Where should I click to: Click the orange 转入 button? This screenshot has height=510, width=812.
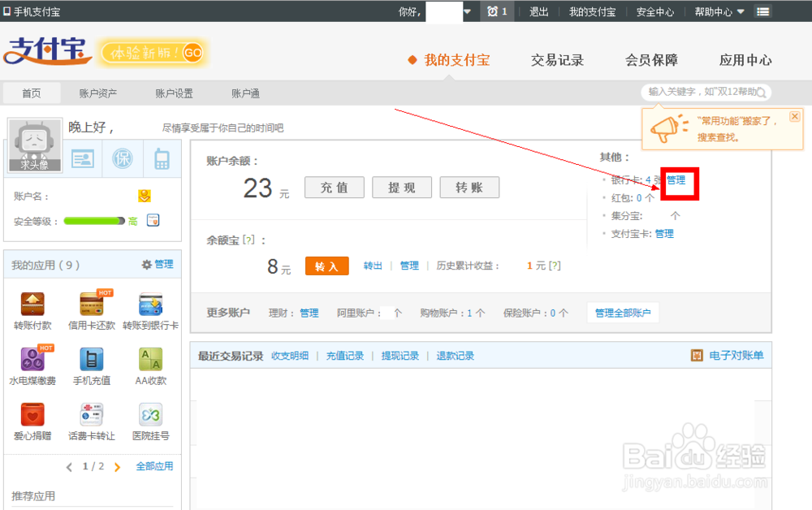[326, 266]
